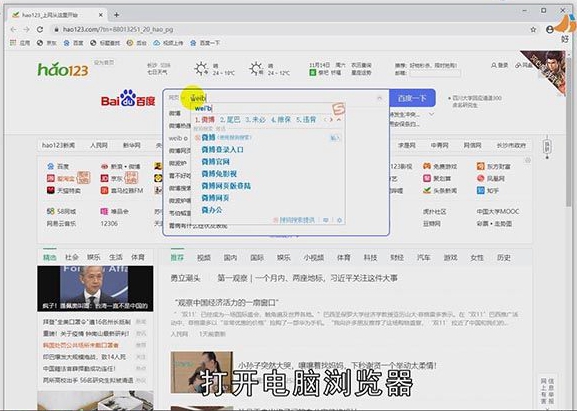Open the 知乎 site link
Viewport: 577px width, 411px height.
pyautogui.click(x=488, y=191)
